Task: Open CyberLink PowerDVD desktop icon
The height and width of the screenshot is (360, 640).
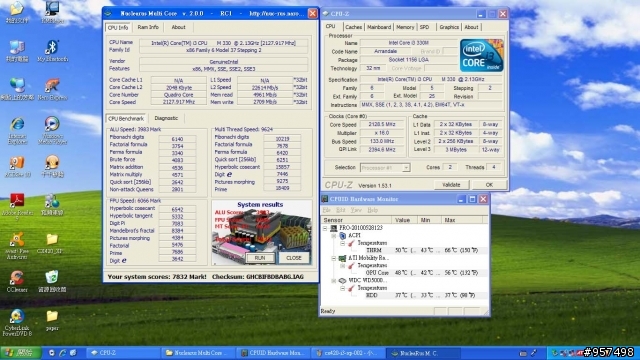Action: [17, 322]
